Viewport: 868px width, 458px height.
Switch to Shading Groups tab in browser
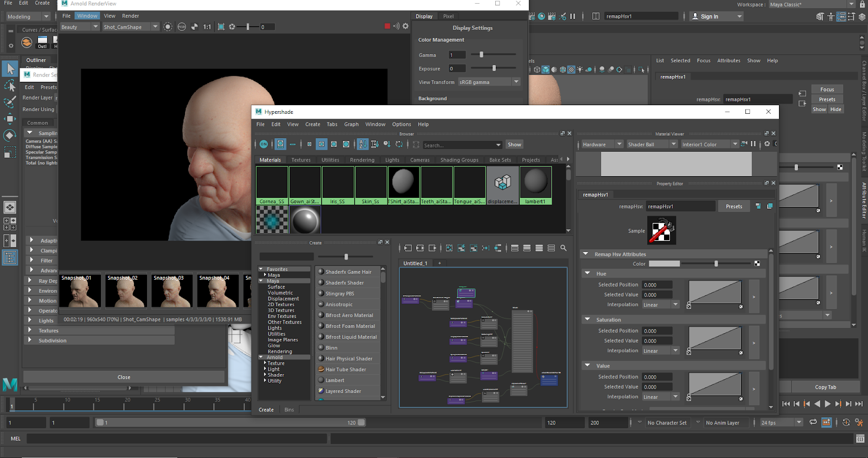pyautogui.click(x=459, y=160)
